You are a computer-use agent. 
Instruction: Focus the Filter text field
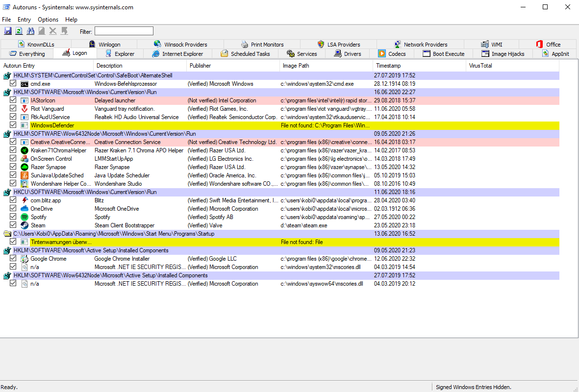[x=124, y=31]
